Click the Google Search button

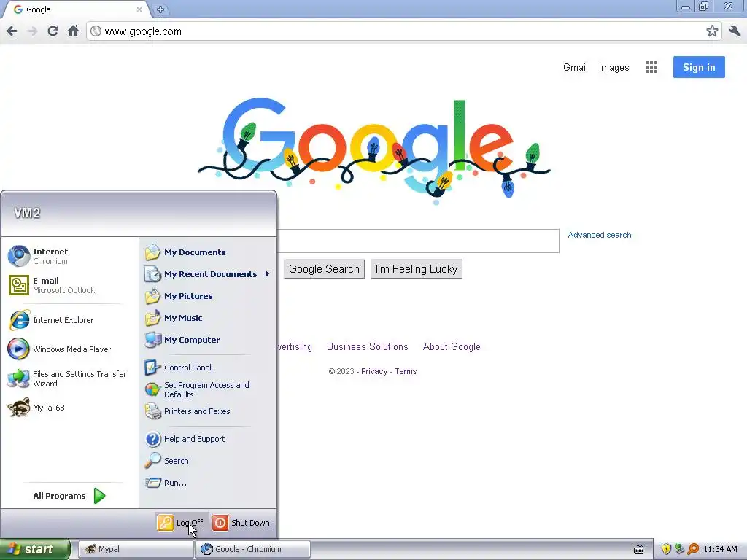coord(324,269)
